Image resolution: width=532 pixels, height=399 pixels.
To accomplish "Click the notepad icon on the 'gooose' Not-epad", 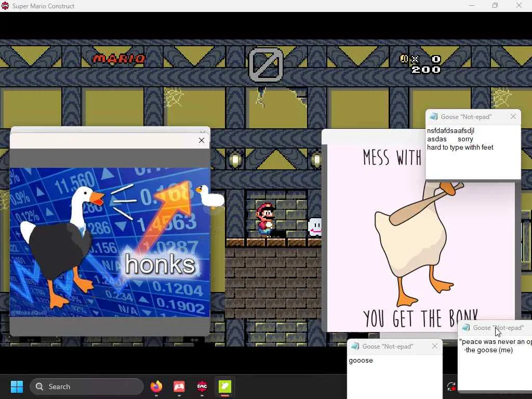I will coord(355,347).
